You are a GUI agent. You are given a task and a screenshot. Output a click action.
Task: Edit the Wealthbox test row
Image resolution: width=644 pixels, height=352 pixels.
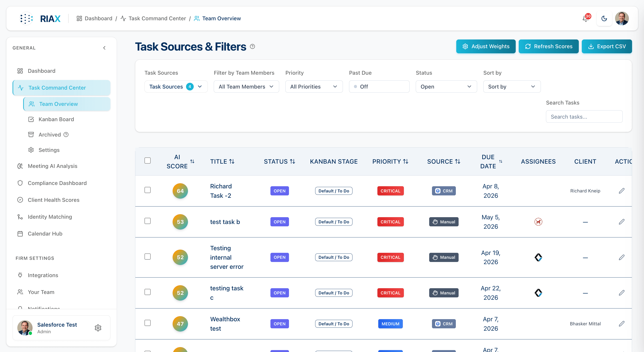coord(622,324)
